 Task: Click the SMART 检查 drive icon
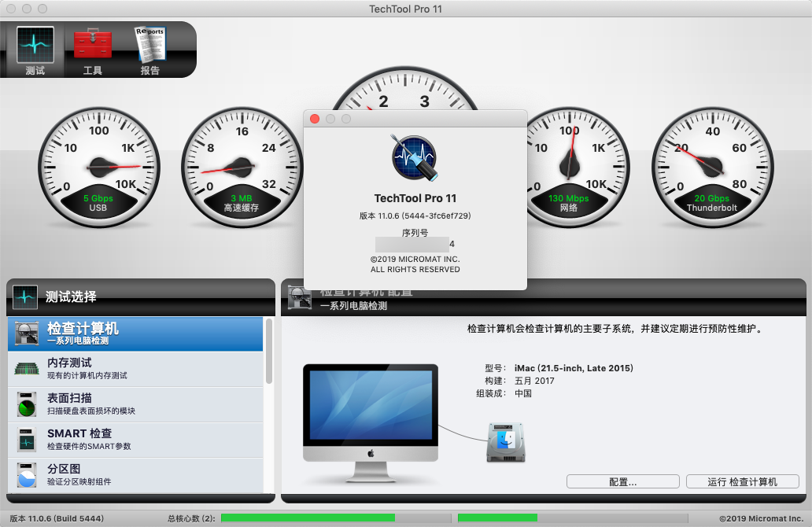(x=27, y=440)
